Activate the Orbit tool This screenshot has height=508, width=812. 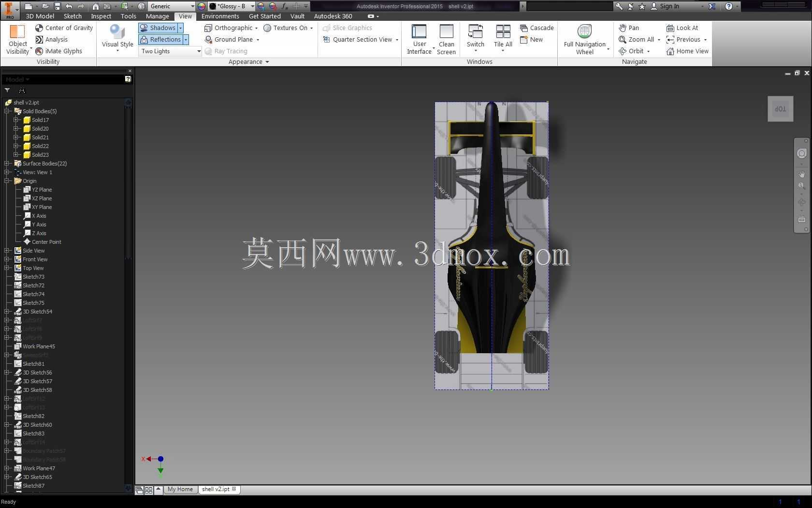[x=631, y=51]
